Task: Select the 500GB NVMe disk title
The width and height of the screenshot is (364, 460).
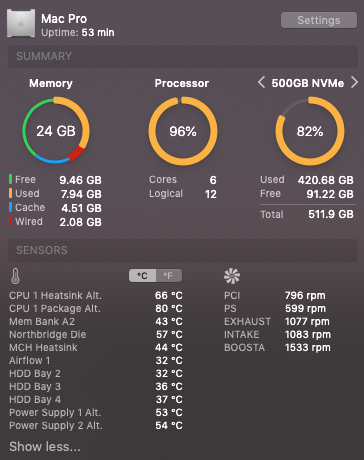Action: (x=307, y=83)
